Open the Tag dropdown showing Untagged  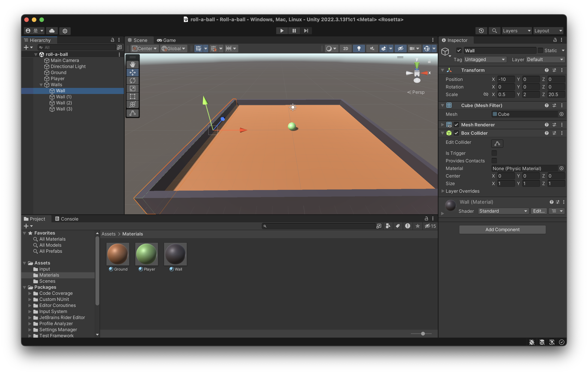[x=485, y=60]
